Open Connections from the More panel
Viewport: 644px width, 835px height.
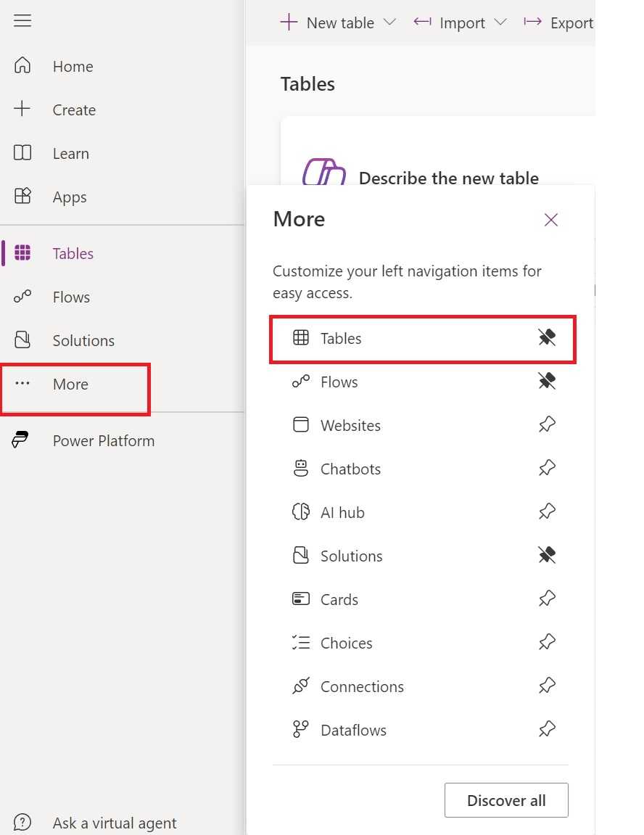[x=362, y=686]
